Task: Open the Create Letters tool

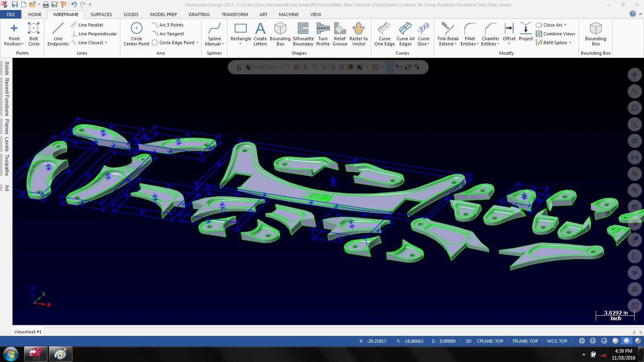Action: (260, 34)
